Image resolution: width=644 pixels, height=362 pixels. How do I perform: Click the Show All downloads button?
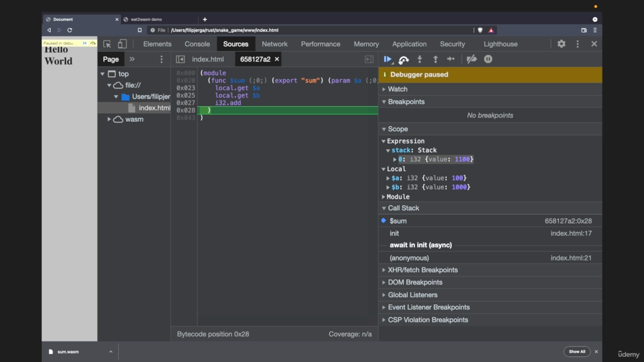click(x=577, y=351)
